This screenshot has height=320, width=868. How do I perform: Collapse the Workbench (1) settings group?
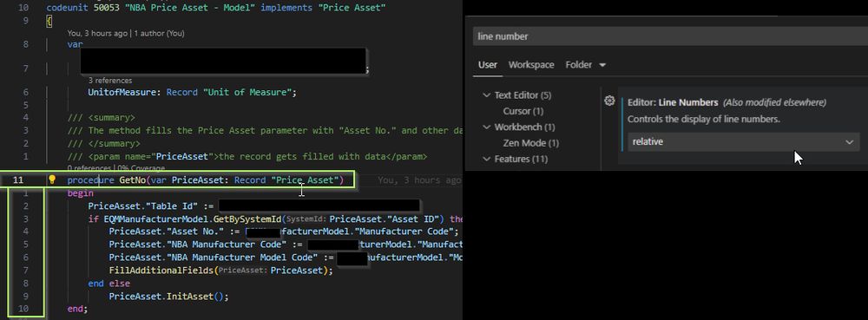click(487, 127)
